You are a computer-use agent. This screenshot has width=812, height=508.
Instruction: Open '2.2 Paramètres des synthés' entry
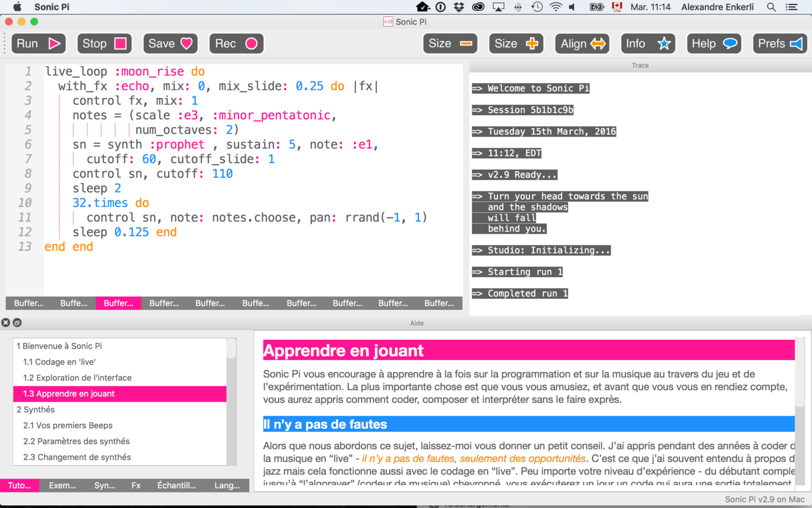120,441
